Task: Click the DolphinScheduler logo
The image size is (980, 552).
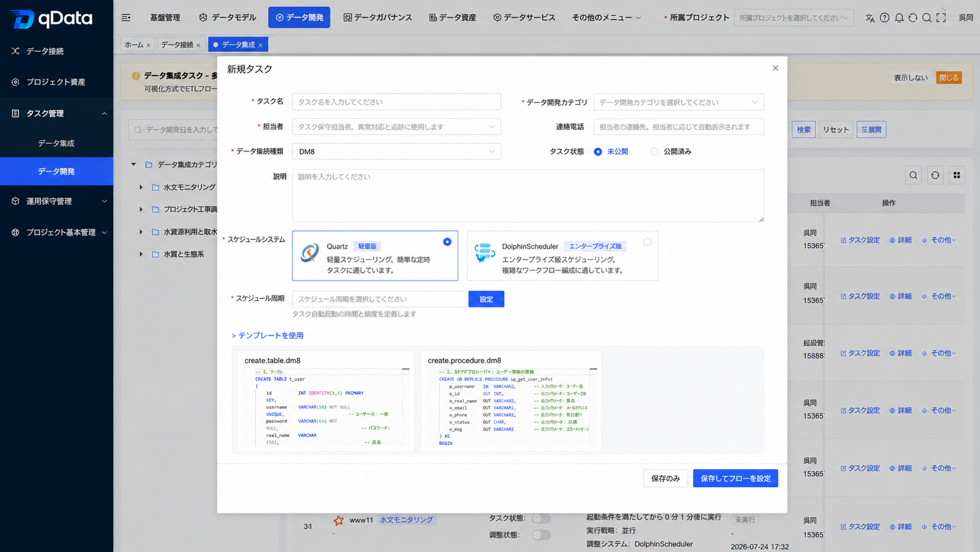Action: 484,253
